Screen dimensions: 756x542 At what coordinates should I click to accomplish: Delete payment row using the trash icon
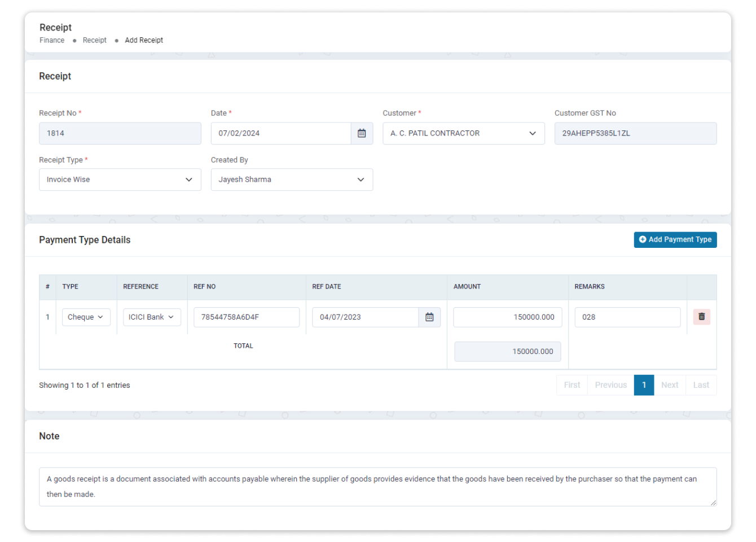(701, 317)
